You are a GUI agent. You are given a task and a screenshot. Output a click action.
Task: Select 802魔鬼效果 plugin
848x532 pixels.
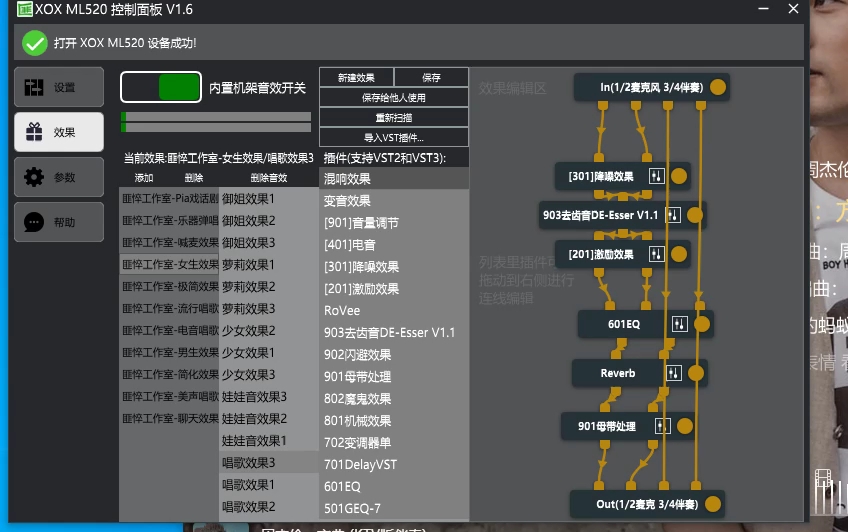394,398
